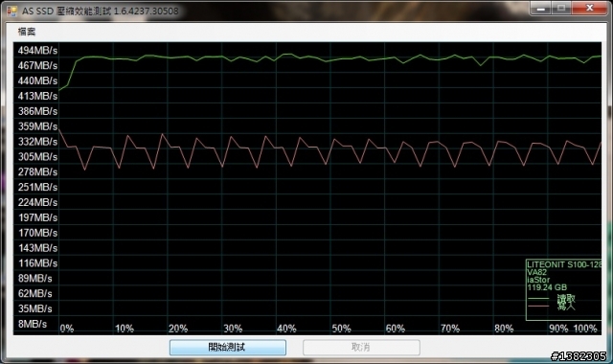613x364 pixels.
Task: Click the 143MB/s axis label
Action: click(x=37, y=248)
